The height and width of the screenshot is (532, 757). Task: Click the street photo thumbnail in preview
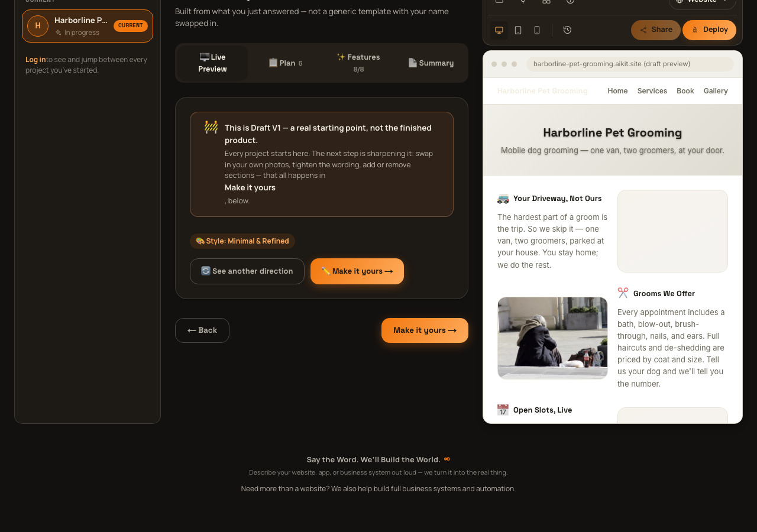click(552, 338)
